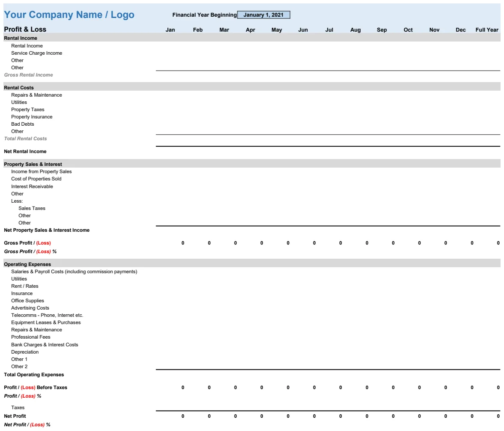
Task: Click the Service Charge Income row label
Action: coord(37,53)
